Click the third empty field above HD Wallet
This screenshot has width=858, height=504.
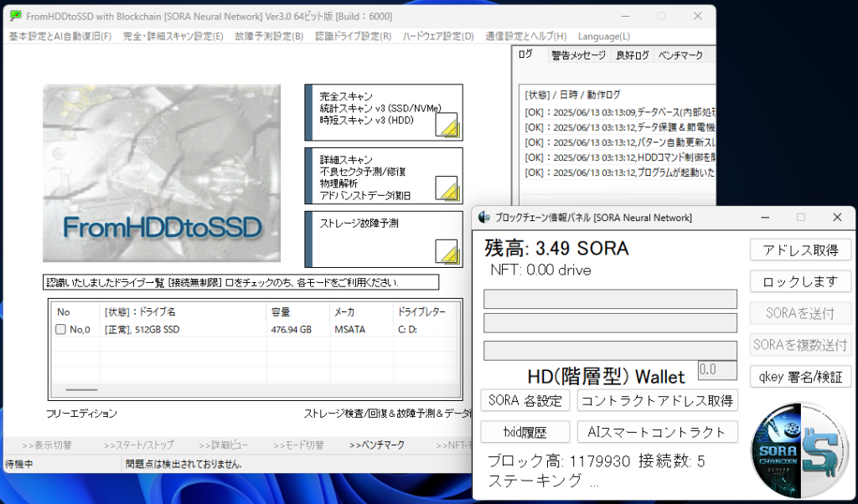(x=610, y=351)
